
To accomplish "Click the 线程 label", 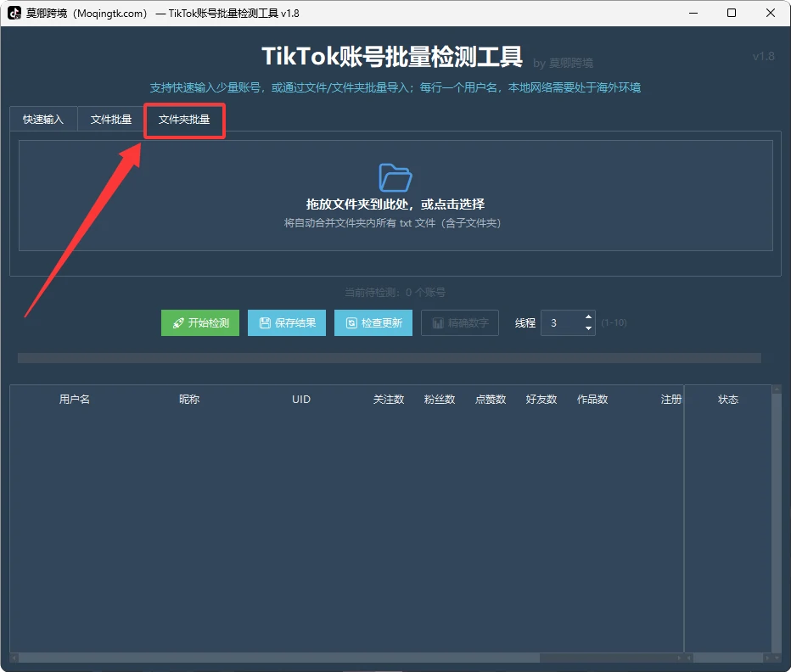I will pos(525,323).
